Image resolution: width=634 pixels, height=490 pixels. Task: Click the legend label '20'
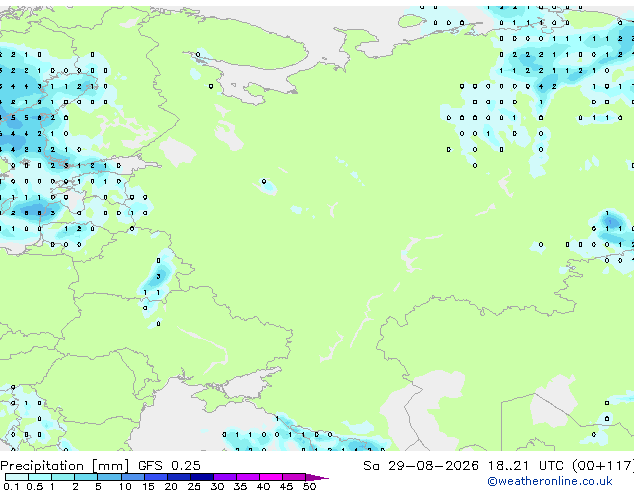pos(171,486)
